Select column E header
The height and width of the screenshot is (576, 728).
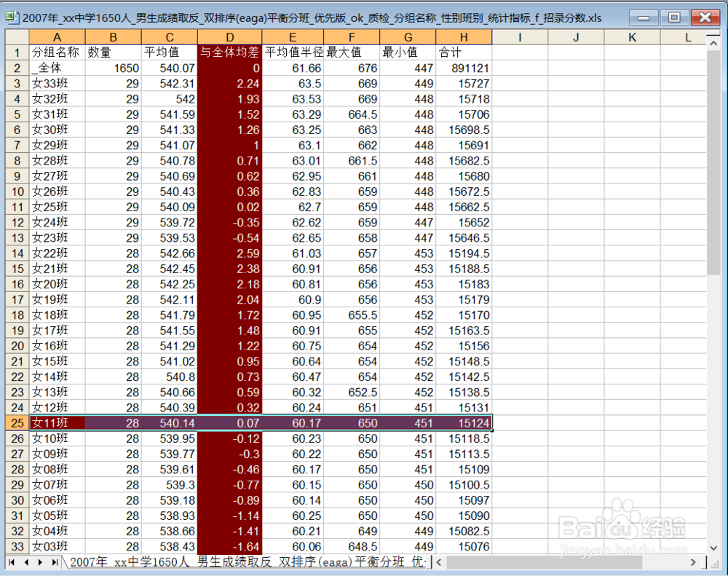tap(293, 37)
